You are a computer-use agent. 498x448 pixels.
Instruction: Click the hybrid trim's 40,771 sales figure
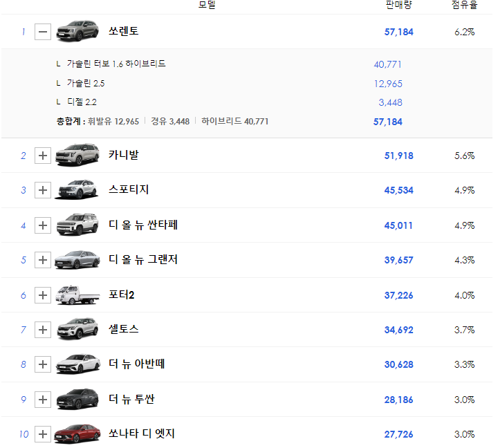tap(388, 64)
